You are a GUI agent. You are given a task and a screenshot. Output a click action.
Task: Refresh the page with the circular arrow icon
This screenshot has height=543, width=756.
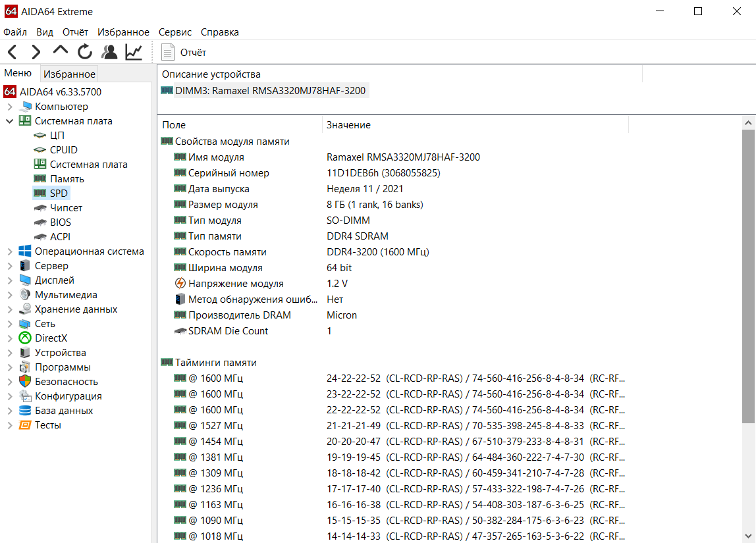85,52
